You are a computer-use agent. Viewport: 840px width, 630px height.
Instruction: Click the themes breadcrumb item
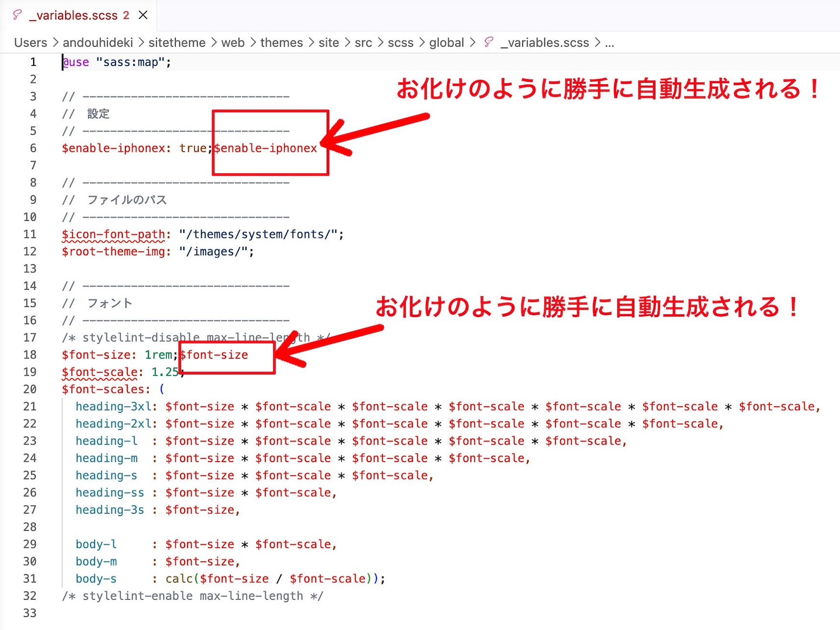point(281,43)
